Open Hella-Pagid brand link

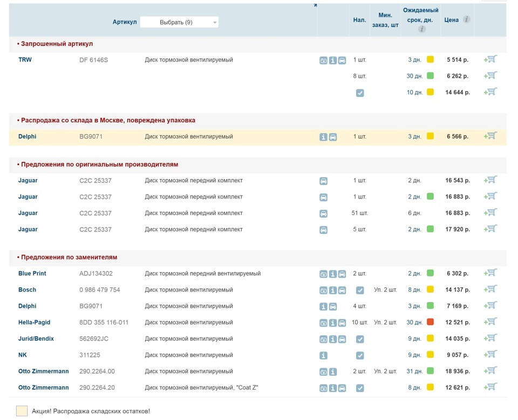(x=35, y=322)
